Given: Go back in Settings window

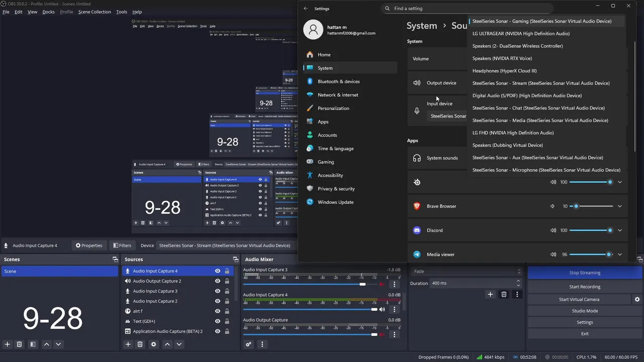Looking at the screenshot, I should (305, 9).
